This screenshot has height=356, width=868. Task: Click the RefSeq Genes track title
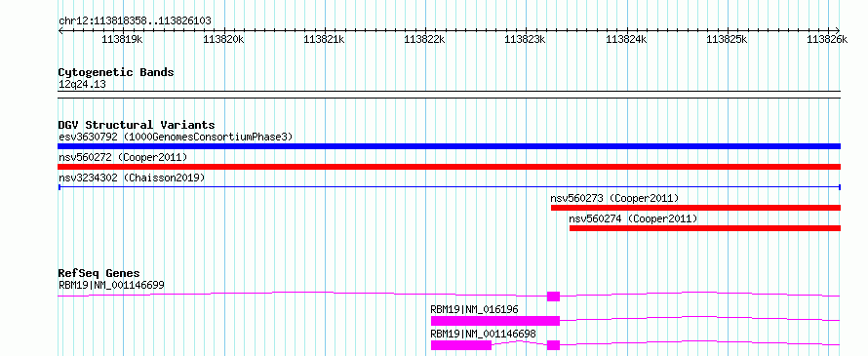click(x=99, y=273)
